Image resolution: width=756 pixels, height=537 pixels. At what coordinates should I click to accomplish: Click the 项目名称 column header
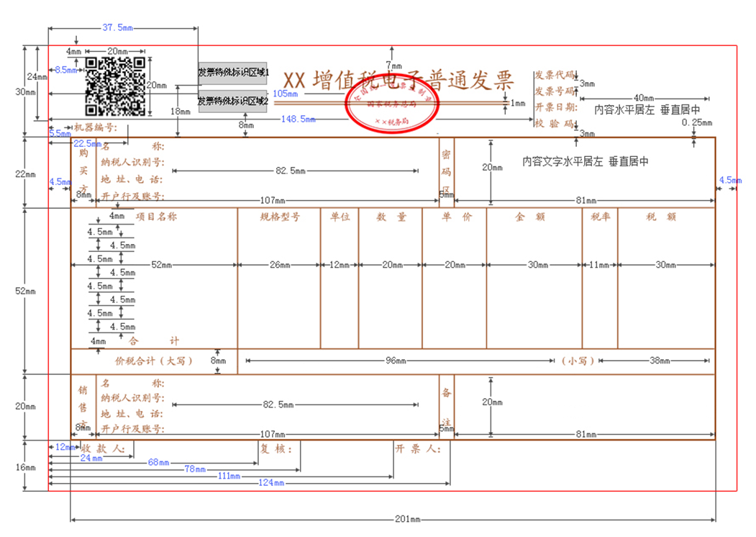coord(158,217)
